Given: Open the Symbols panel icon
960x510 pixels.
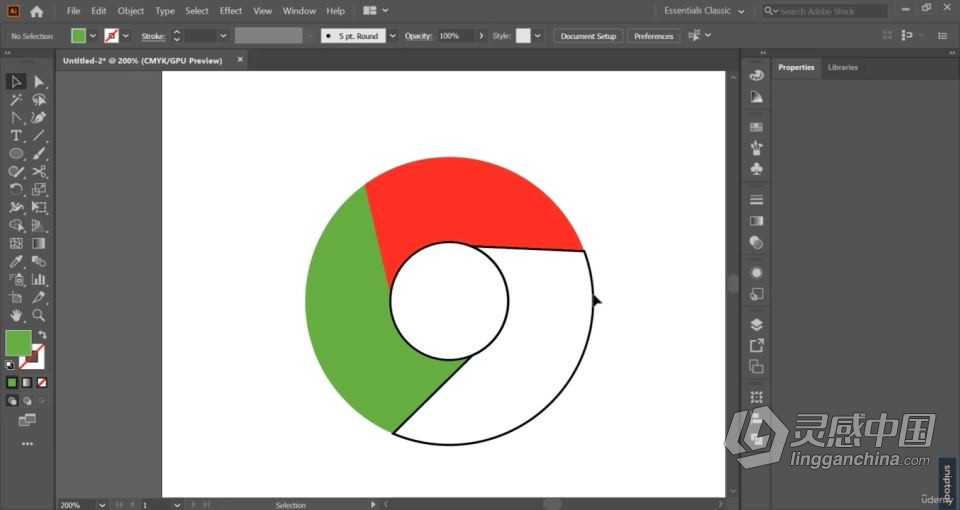Looking at the screenshot, I should point(756,168).
